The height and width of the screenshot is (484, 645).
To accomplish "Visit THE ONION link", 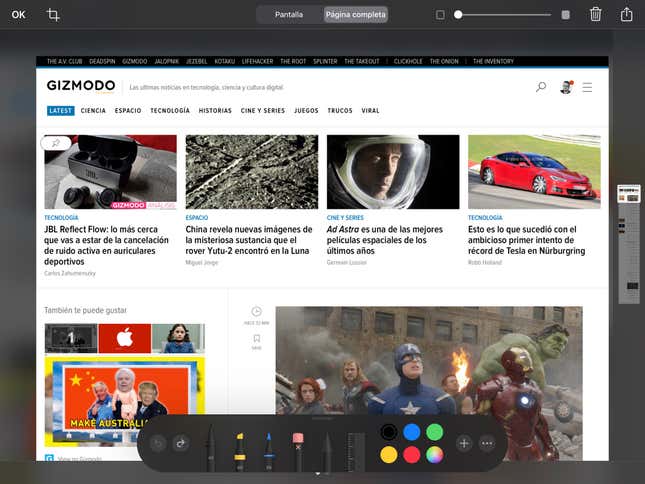I will [x=444, y=61].
